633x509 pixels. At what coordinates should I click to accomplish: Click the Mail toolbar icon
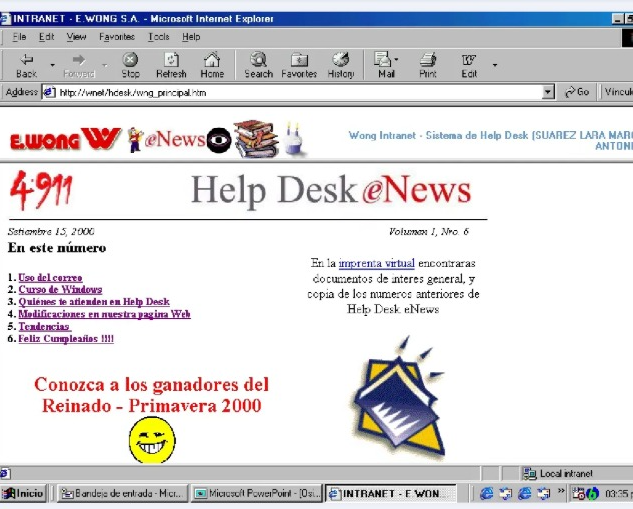(x=384, y=65)
